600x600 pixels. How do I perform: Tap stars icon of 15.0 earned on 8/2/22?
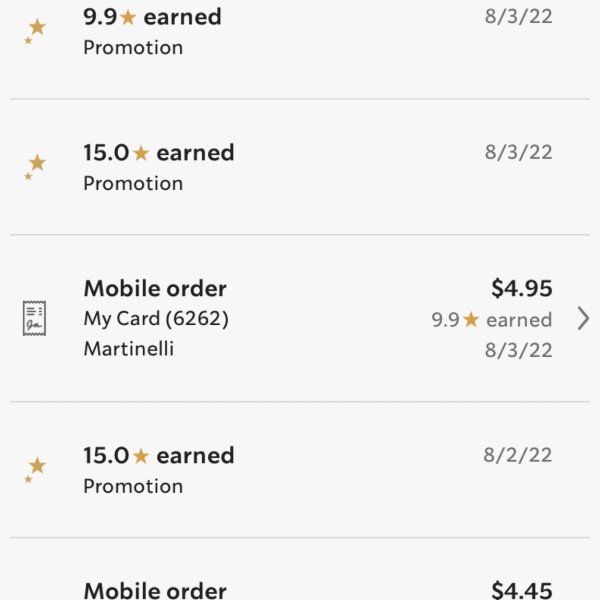pos(35,470)
